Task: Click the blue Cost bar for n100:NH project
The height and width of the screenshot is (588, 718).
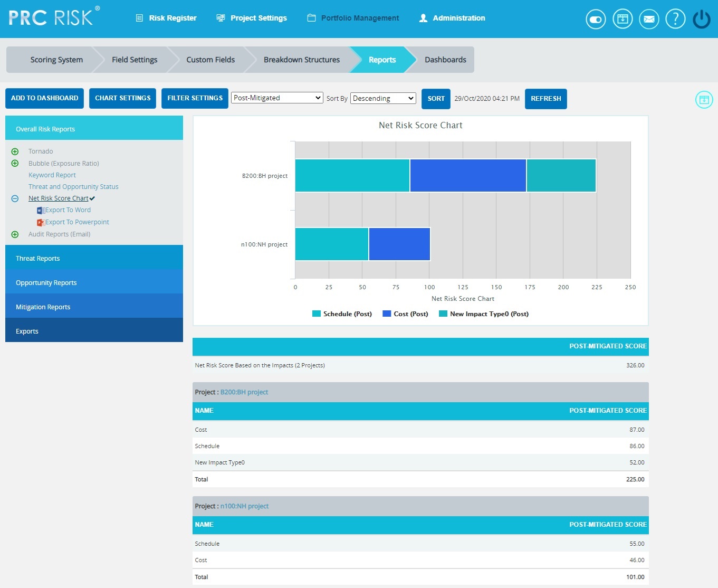Action: tap(399, 244)
